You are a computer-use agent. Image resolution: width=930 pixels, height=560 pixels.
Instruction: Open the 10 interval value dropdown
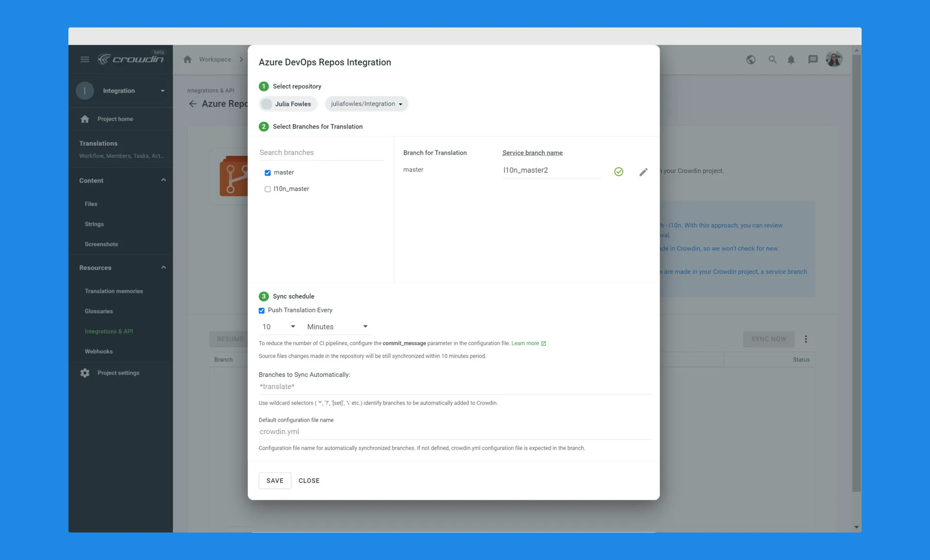click(x=279, y=327)
